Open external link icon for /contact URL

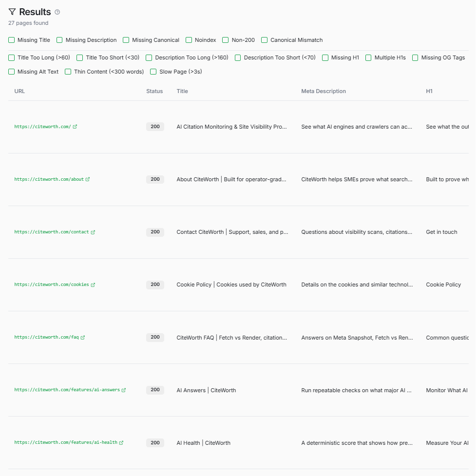click(93, 232)
